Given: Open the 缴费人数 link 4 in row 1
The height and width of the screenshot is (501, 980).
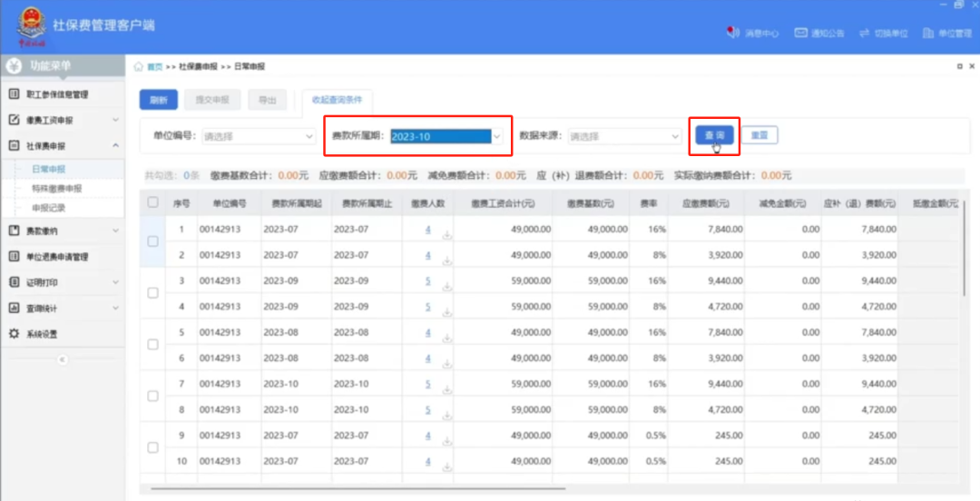Looking at the screenshot, I should pyautogui.click(x=428, y=230).
